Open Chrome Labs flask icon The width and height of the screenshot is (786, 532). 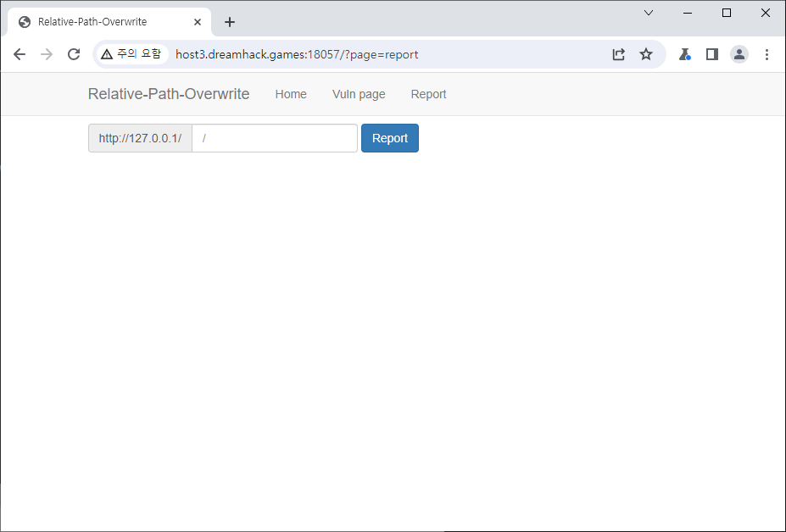[684, 54]
